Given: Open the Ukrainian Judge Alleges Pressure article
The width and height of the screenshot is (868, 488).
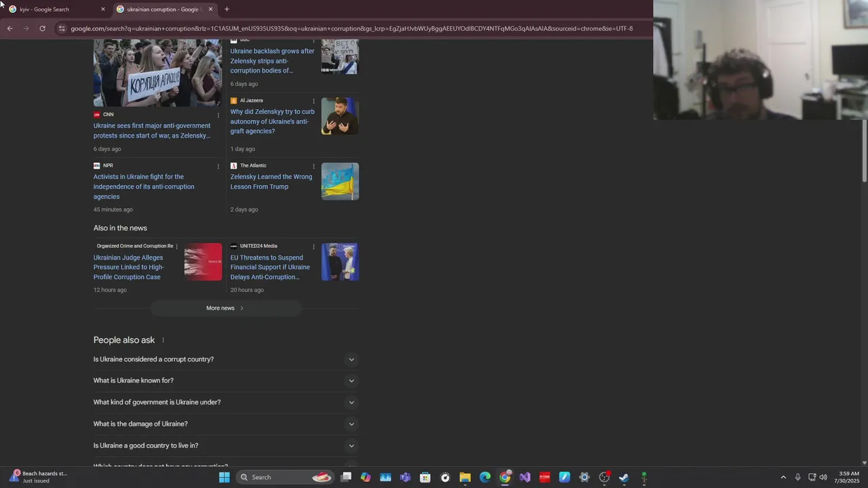Looking at the screenshot, I should click(129, 267).
